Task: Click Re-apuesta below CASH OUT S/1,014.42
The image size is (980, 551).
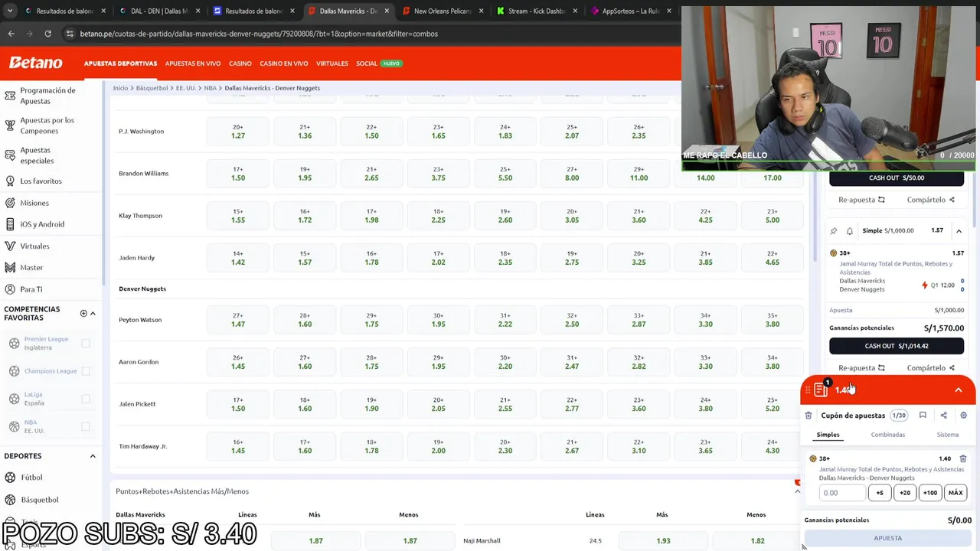Action: [x=861, y=368]
